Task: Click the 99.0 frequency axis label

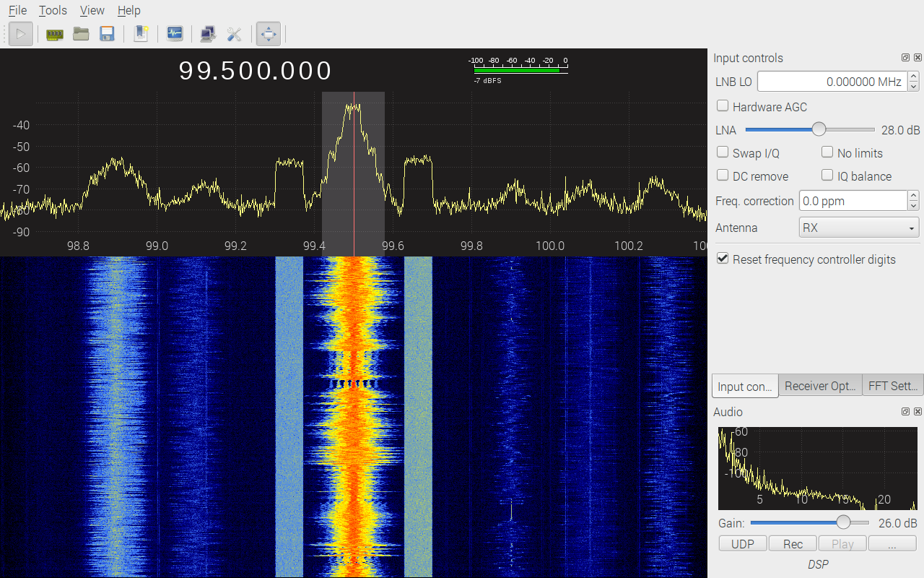Action: [x=157, y=246]
